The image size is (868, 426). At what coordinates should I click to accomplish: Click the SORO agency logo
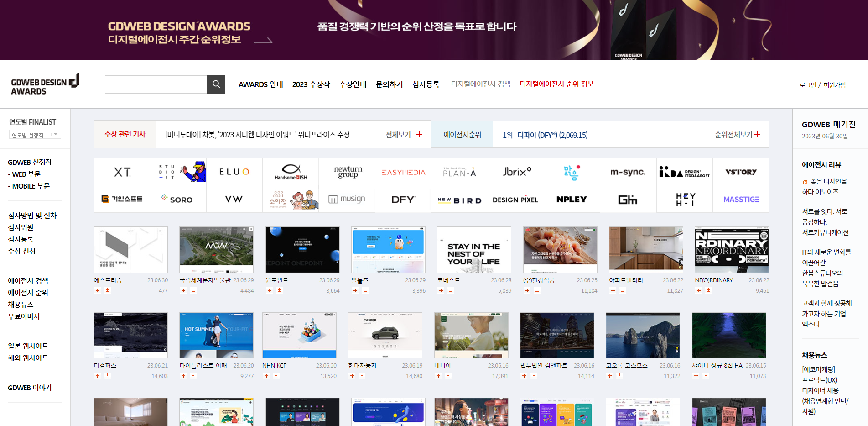coord(178,199)
